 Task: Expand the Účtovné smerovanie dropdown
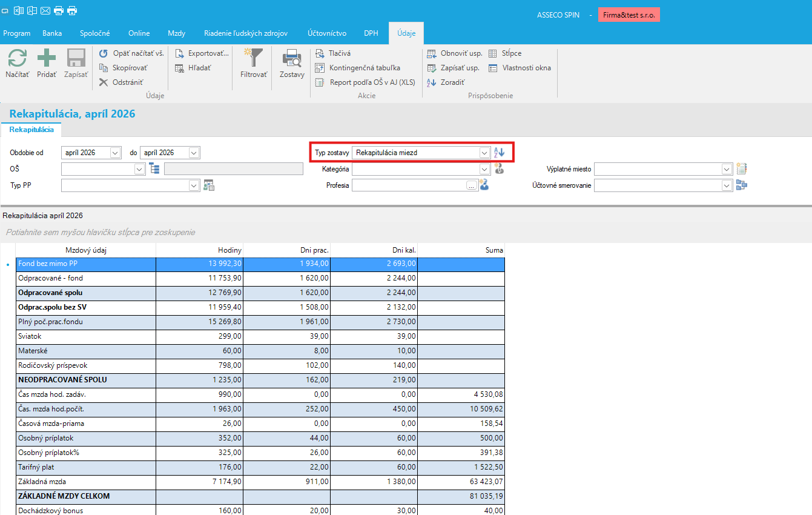point(727,185)
